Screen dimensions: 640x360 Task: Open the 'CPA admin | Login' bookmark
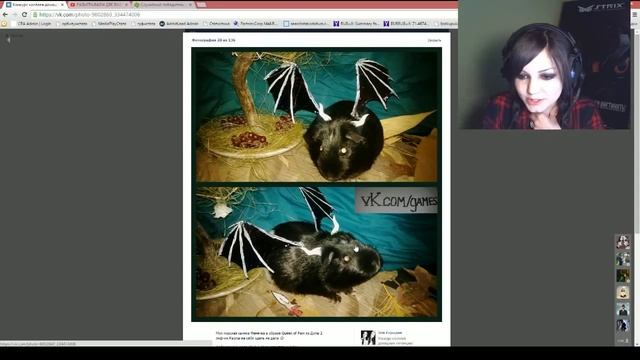31,24
